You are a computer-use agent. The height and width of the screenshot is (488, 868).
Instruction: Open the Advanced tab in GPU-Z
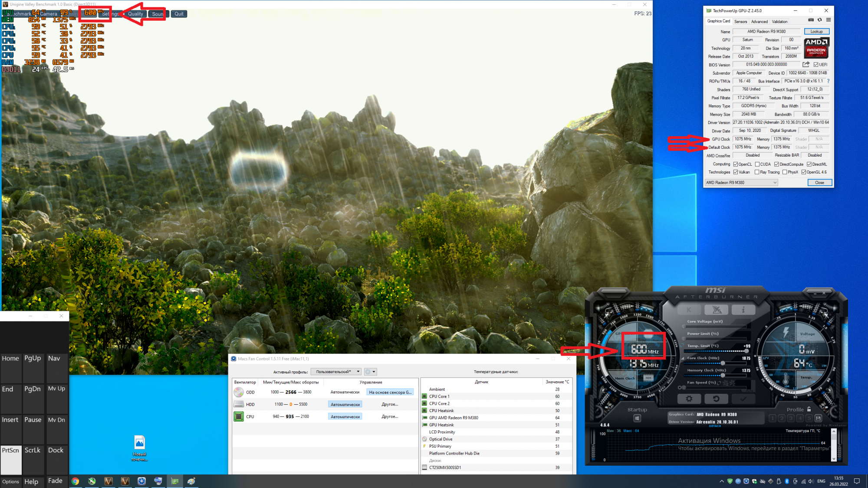(759, 22)
